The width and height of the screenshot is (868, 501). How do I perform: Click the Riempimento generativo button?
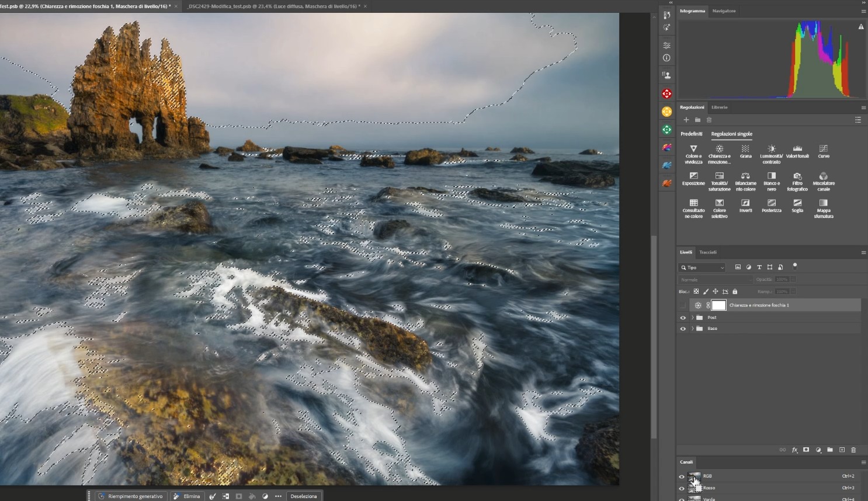click(x=131, y=496)
